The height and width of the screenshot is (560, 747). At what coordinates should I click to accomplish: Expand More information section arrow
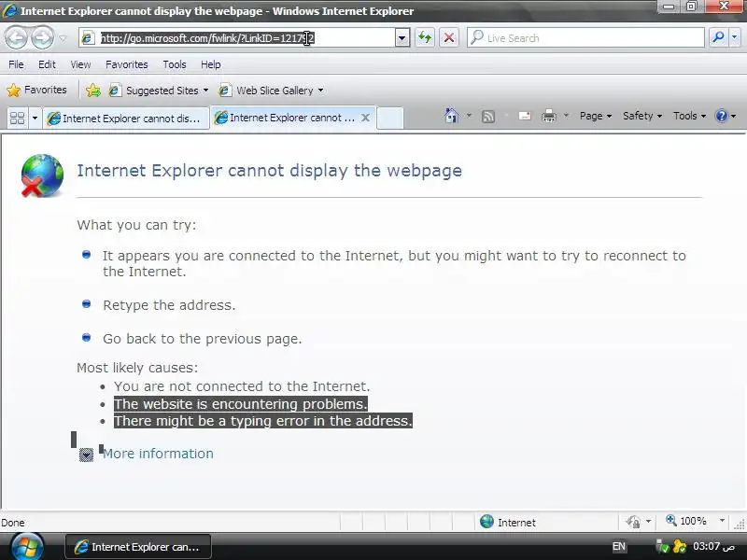pos(86,455)
